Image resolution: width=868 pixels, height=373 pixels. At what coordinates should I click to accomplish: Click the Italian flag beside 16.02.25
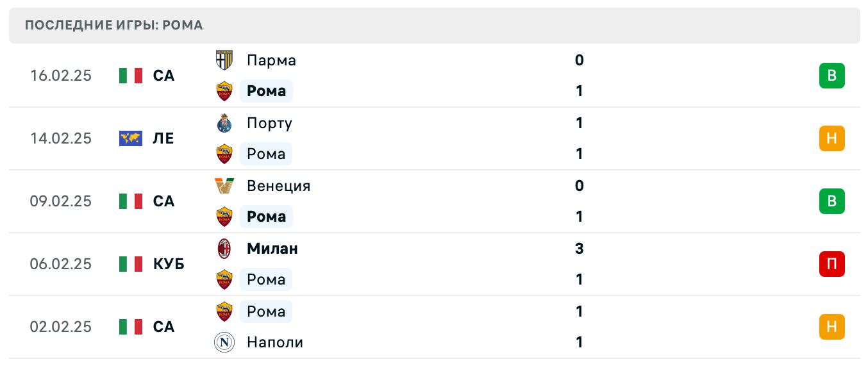click(130, 75)
